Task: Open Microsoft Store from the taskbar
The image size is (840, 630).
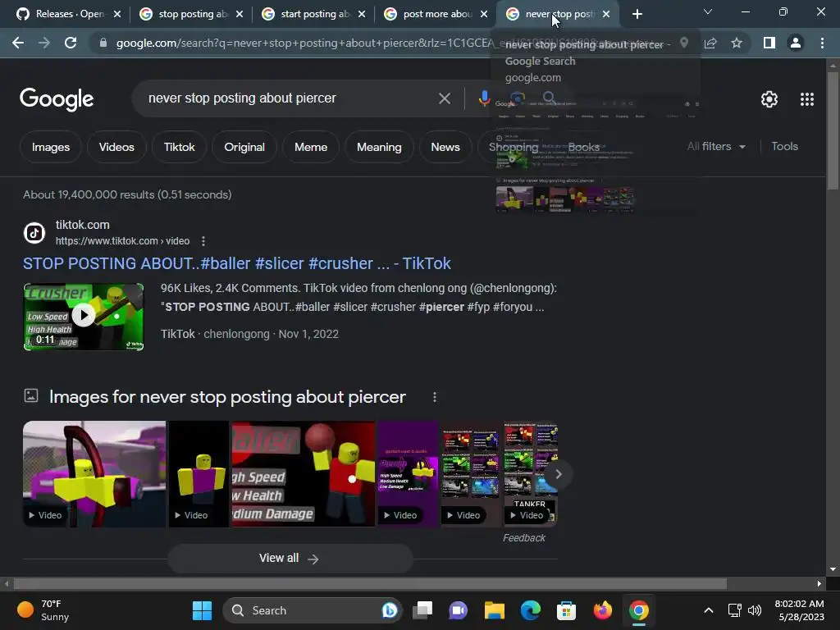Action: point(566,610)
